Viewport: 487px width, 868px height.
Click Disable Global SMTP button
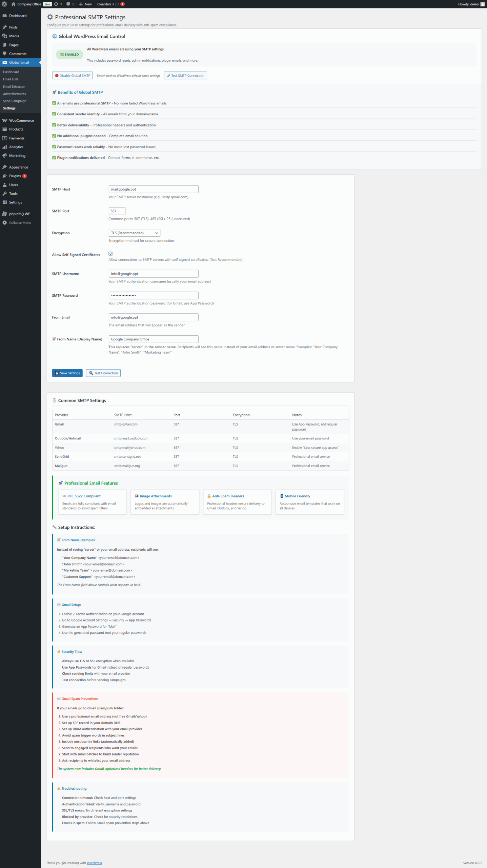(72, 76)
